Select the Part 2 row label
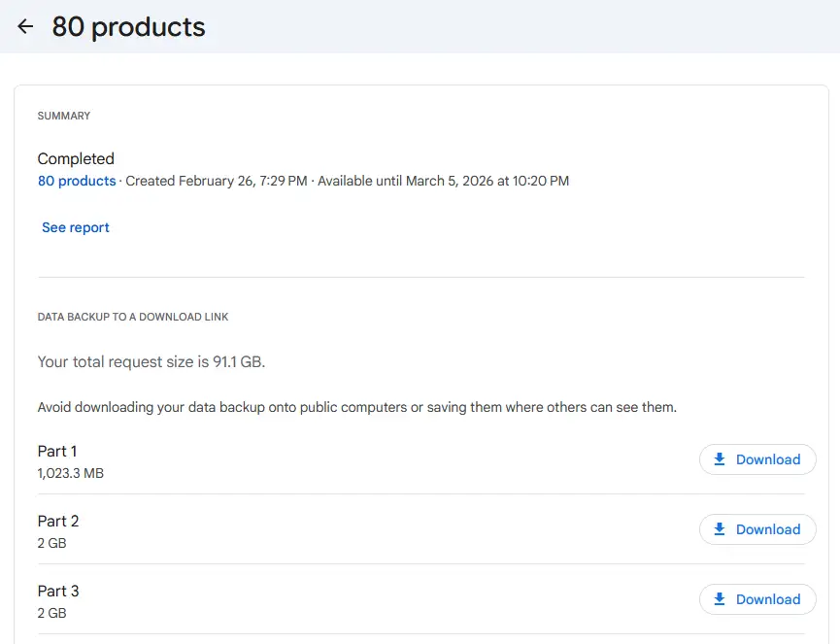Viewport: 840px width, 644px height. pos(58,521)
